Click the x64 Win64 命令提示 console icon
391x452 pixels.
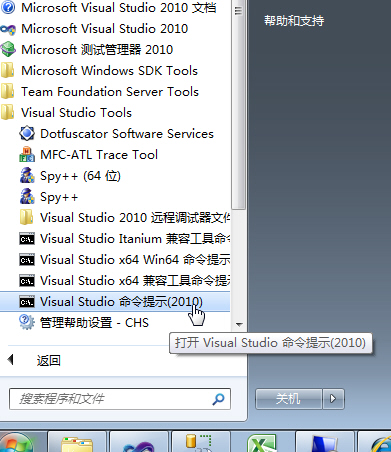click(x=27, y=260)
